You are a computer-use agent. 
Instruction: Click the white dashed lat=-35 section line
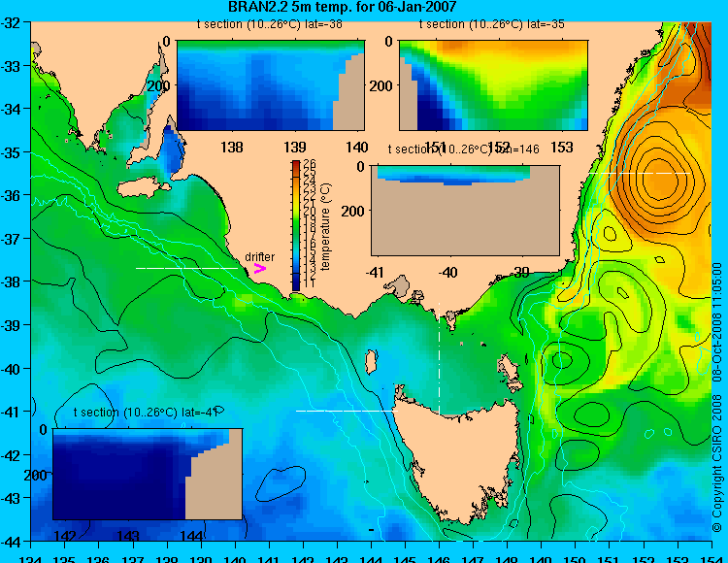(640, 173)
